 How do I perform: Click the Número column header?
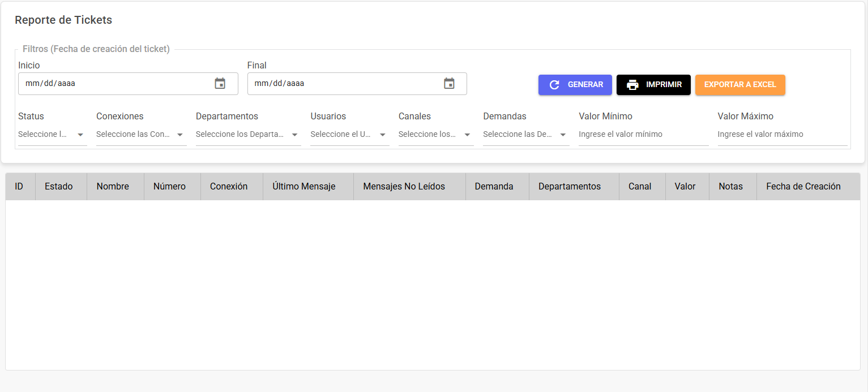click(x=172, y=187)
